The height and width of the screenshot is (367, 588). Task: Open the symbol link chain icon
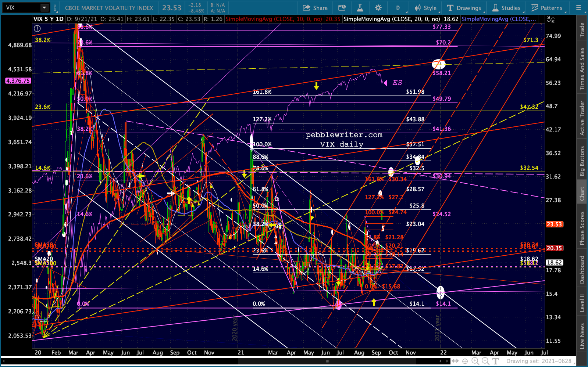point(55,8)
